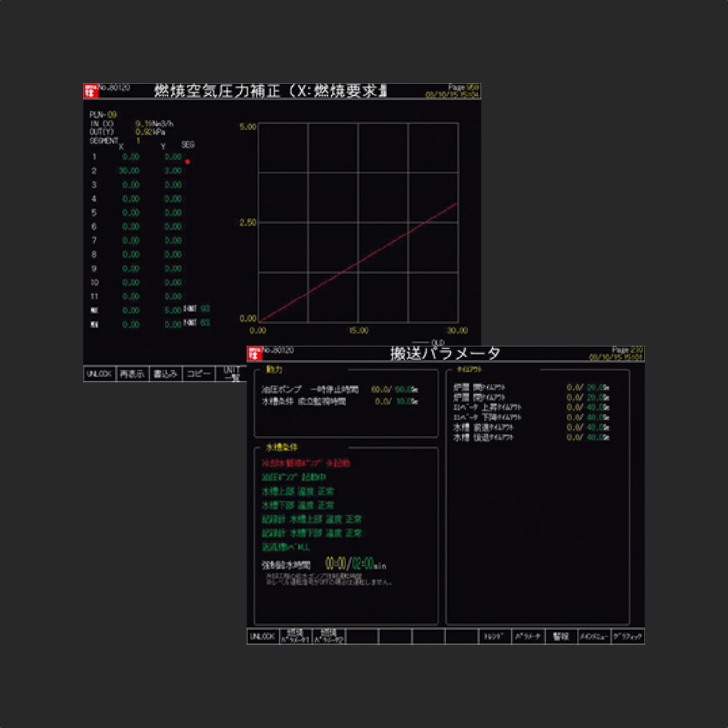Select the MIN row Y value 0.00
This screenshot has height=728, width=728.
(x=173, y=324)
